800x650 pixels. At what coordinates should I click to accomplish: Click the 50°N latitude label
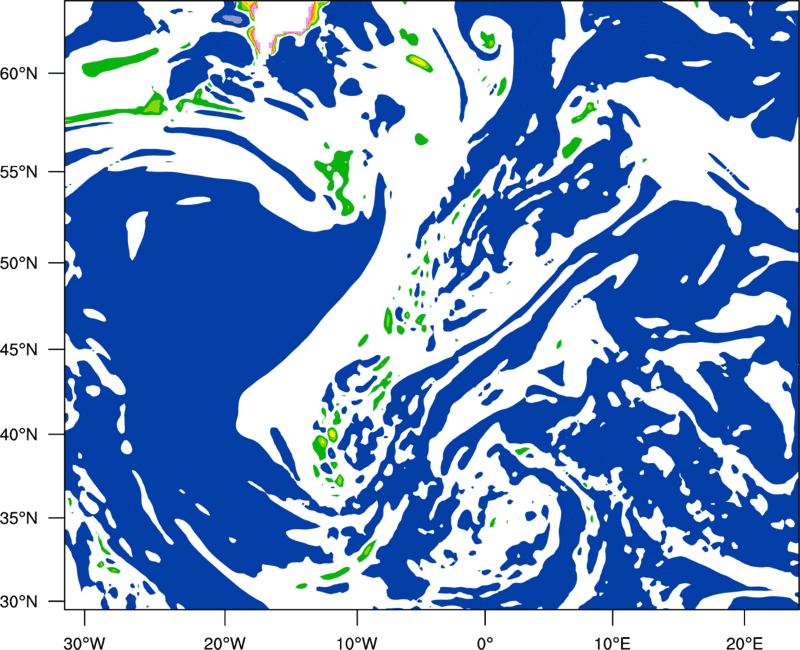pyautogui.click(x=19, y=264)
